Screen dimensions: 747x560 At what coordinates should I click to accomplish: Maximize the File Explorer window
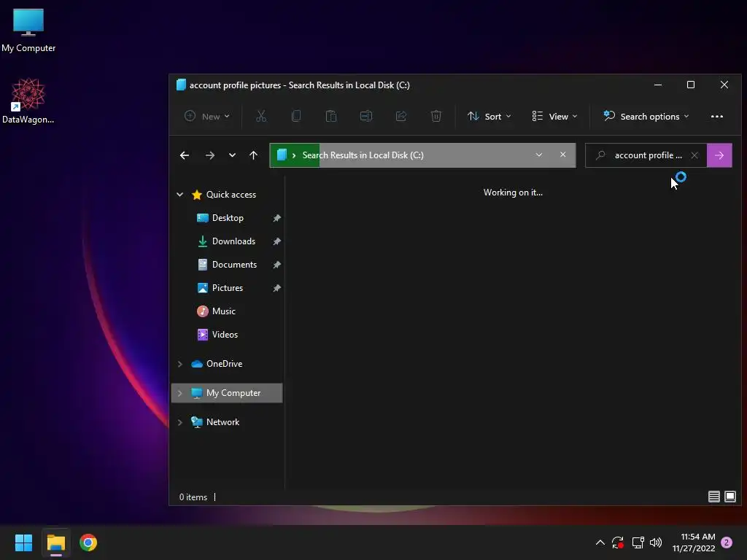(691, 85)
